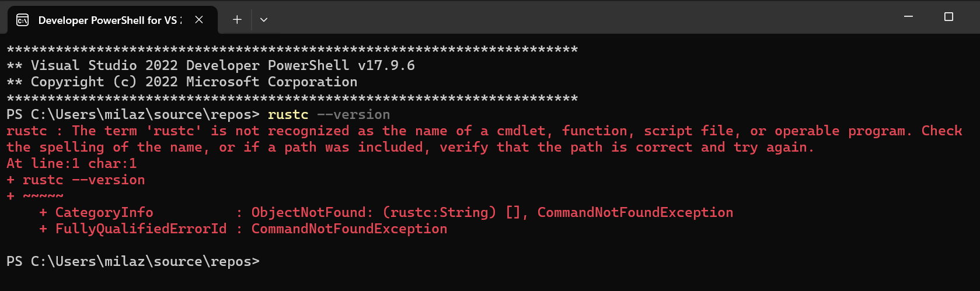Click the red tilde underline marker row
This screenshot has height=291, width=980.
point(35,197)
